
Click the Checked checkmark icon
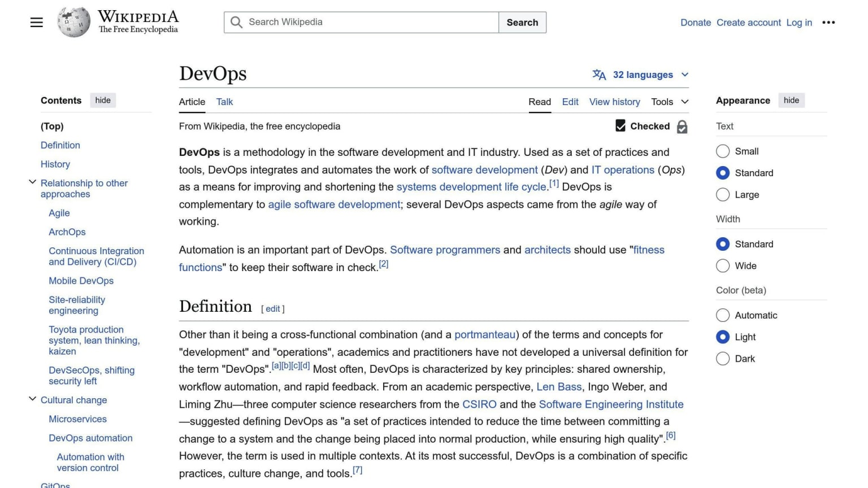[620, 125]
